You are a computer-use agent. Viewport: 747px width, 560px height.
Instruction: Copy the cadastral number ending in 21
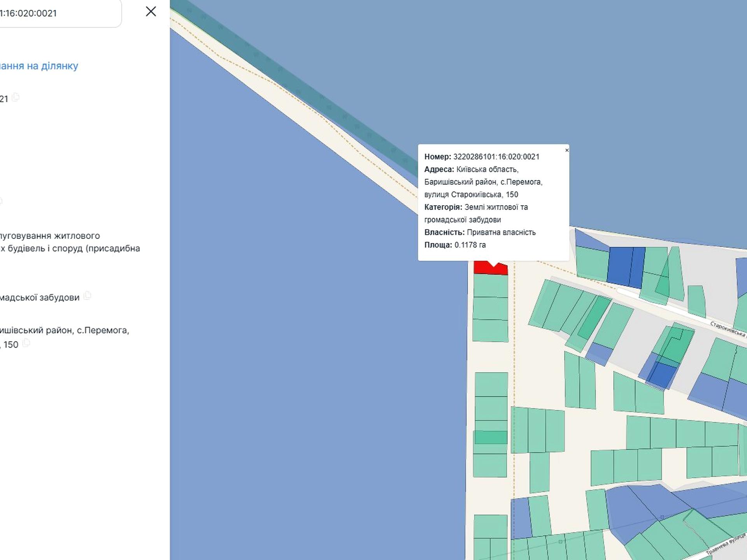(16, 97)
